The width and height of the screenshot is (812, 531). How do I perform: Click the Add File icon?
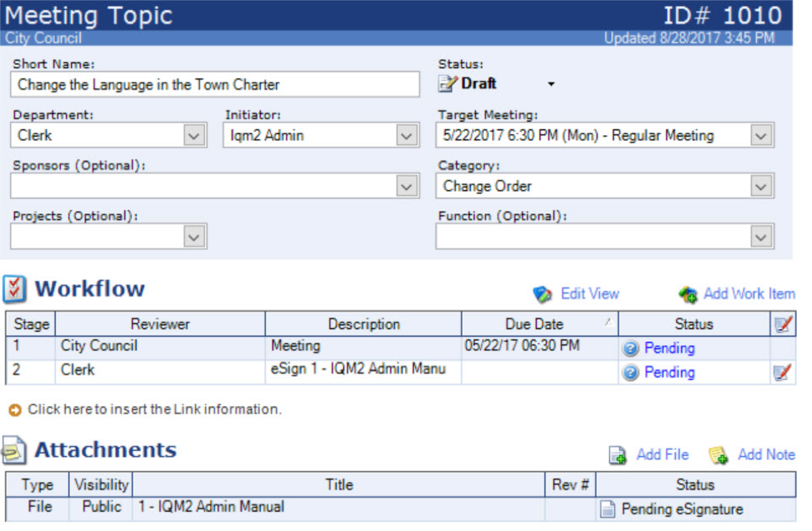pos(617,455)
